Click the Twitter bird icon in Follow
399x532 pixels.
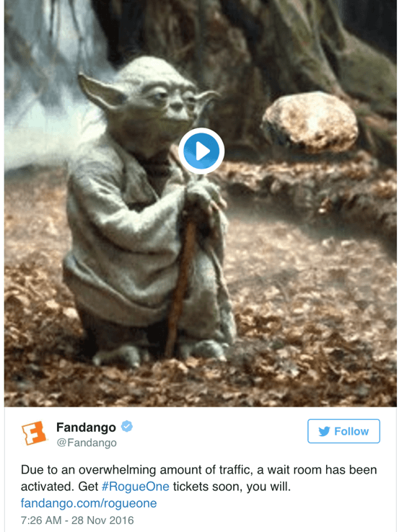pos(324,431)
